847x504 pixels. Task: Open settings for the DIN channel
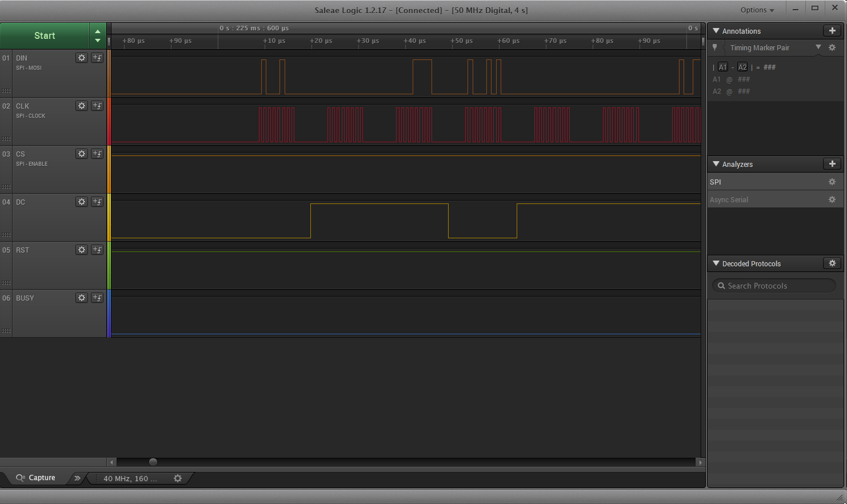(x=81, y=58)
